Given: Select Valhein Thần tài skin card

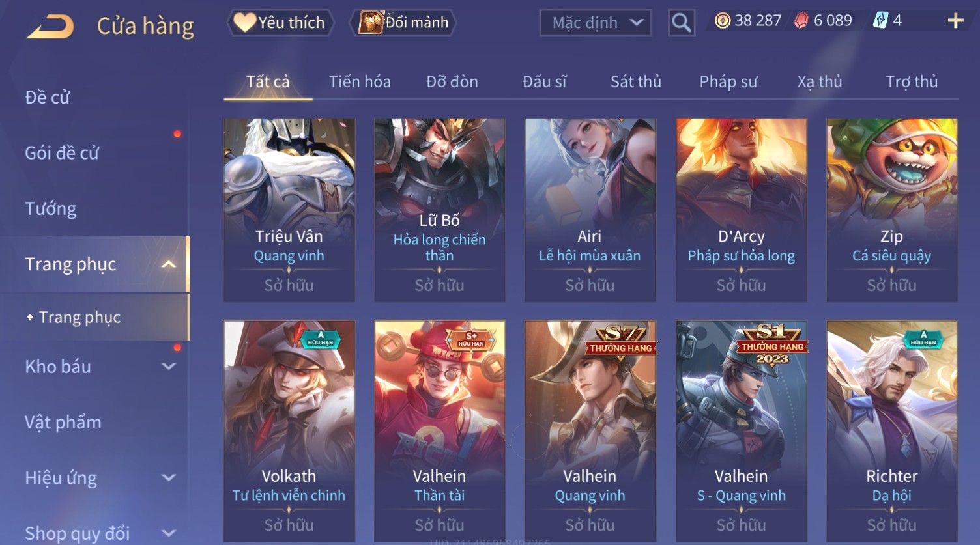Looking at the screenshot, I should pyautogui.click(x=440, y=431).
